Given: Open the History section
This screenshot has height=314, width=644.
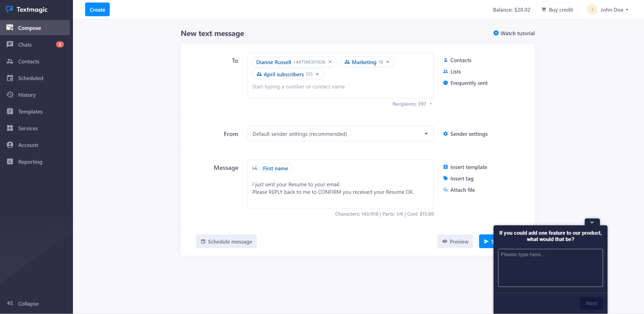Looking at the screenshot, I should (x=27, y=95).
